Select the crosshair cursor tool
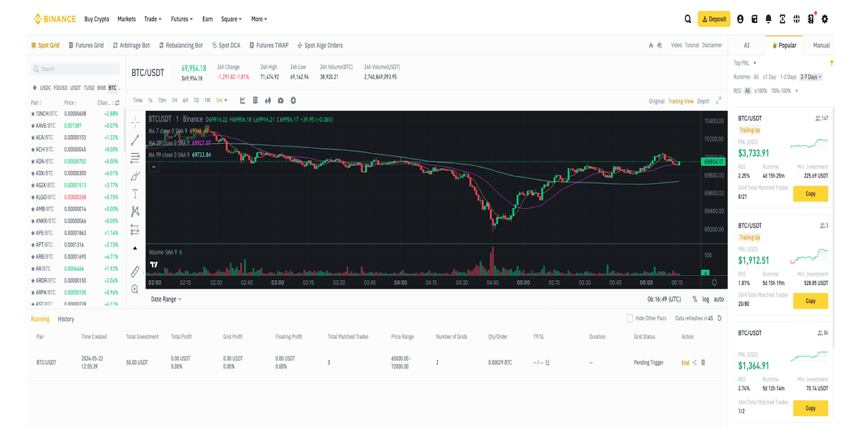The height and width of the screenshot is (447, 855). pyautogui.click(x=135, y=123)
